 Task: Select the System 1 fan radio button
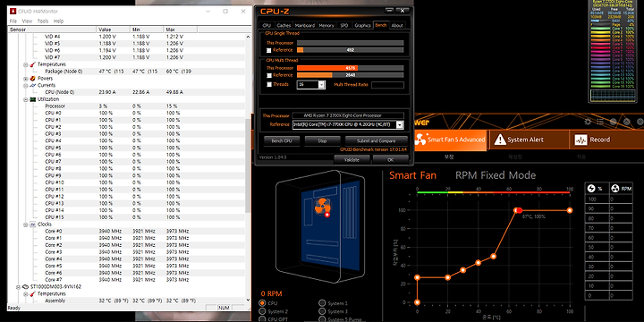(x=322, y=303)
